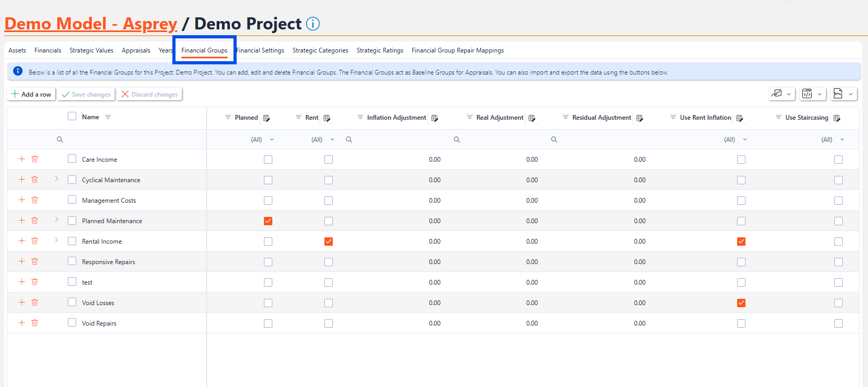The image size is (868, 387).
Task: Open the Demo Model - Asprey link
Action: 91,24
